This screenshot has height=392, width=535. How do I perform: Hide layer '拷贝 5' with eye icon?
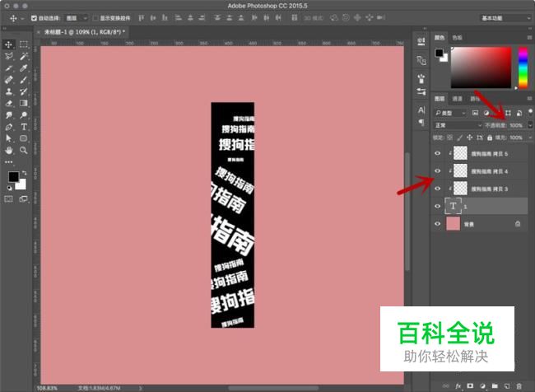click(x=437, y=153)
